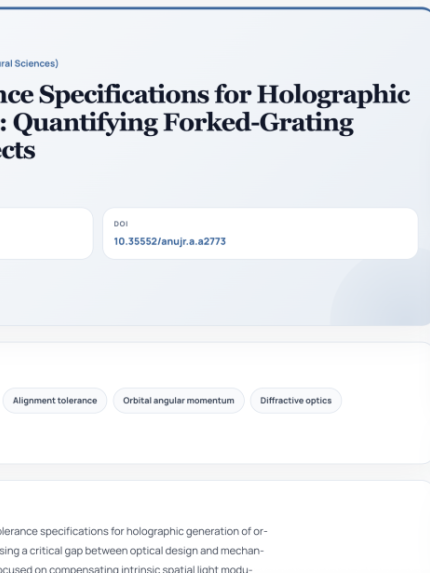Screen dimensions: 430x573
Task: Click the Forked-Grating phrase in the title
Action: (x=258, y=123)
